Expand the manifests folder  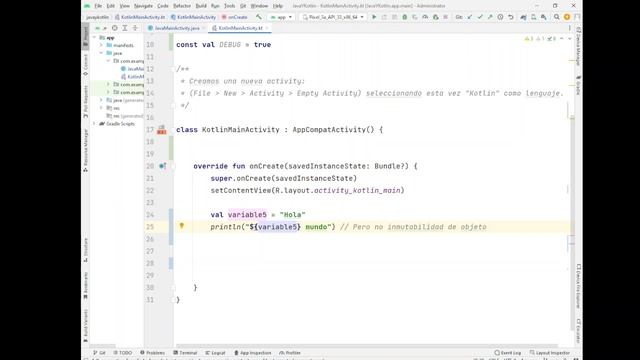click(x=101, y=45)
